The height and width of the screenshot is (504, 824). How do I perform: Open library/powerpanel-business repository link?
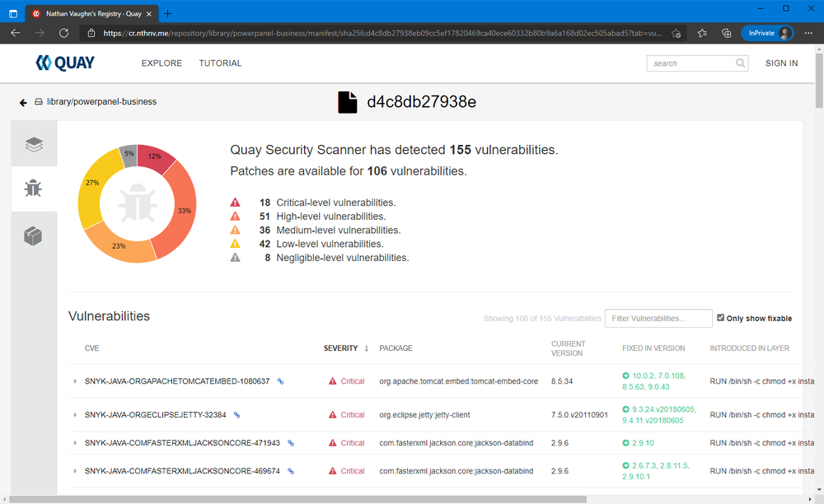click(x=101, y=102)
